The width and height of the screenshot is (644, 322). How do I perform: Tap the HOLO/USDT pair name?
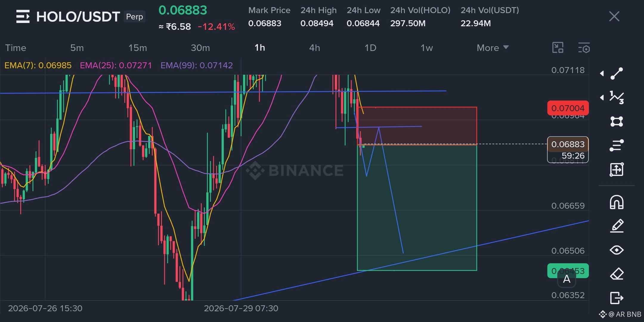[78, 17]
